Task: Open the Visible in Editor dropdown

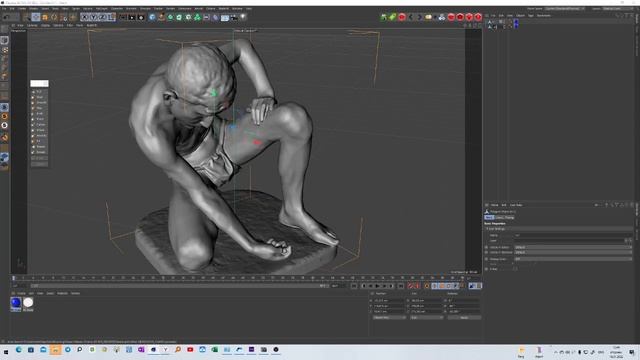Action: tap(573, 247)
